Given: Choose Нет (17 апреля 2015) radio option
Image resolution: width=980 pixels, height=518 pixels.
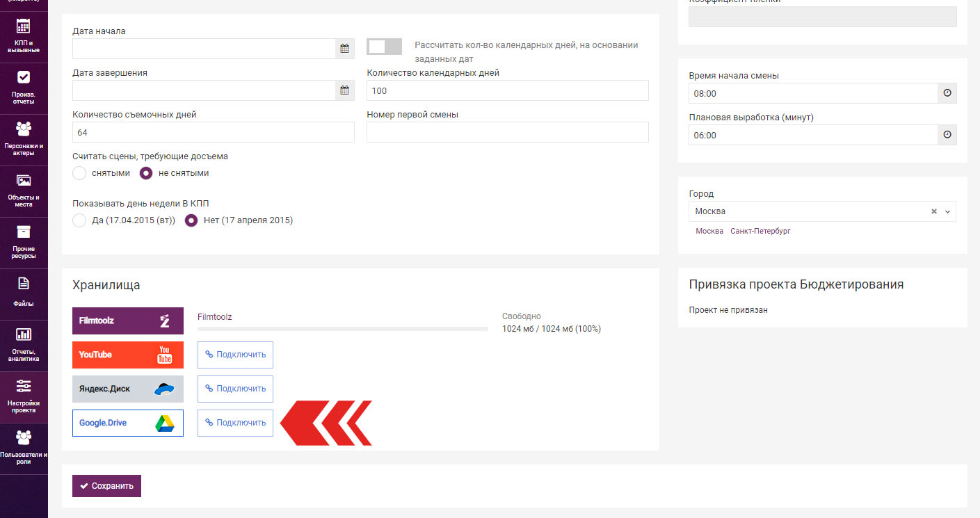Looking at the screenshot, I should (x=191, y=220).
